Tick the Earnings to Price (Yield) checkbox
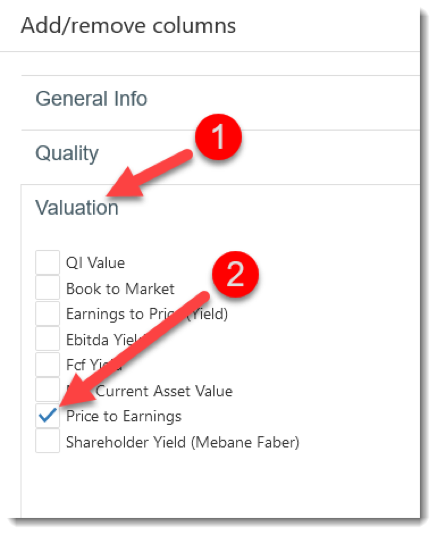435x533 pixels. click(x=48, y=313)
